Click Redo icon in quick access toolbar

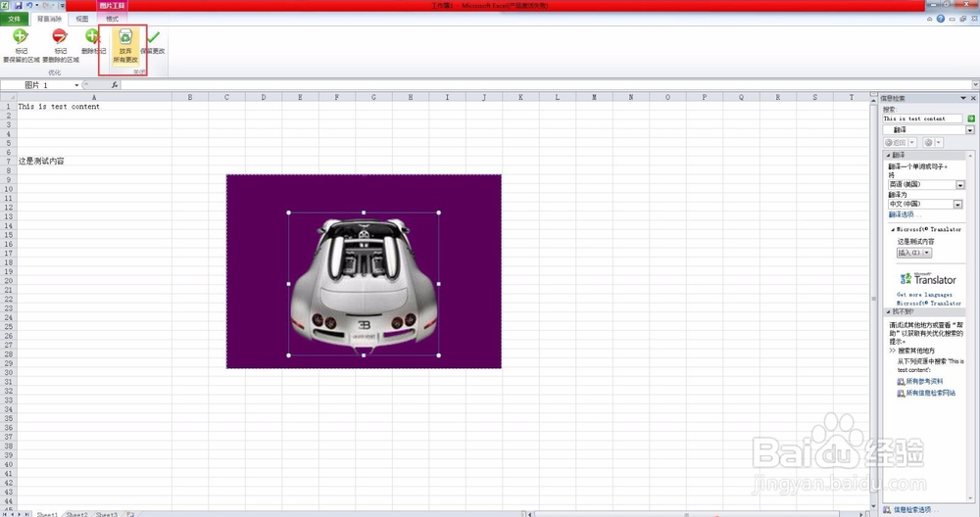coord(46,6)
